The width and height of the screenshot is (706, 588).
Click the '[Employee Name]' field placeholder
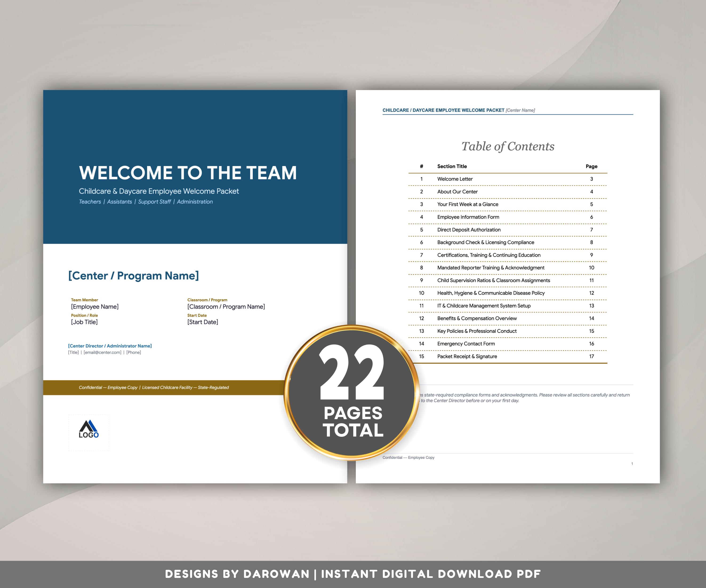pos(95,306)
